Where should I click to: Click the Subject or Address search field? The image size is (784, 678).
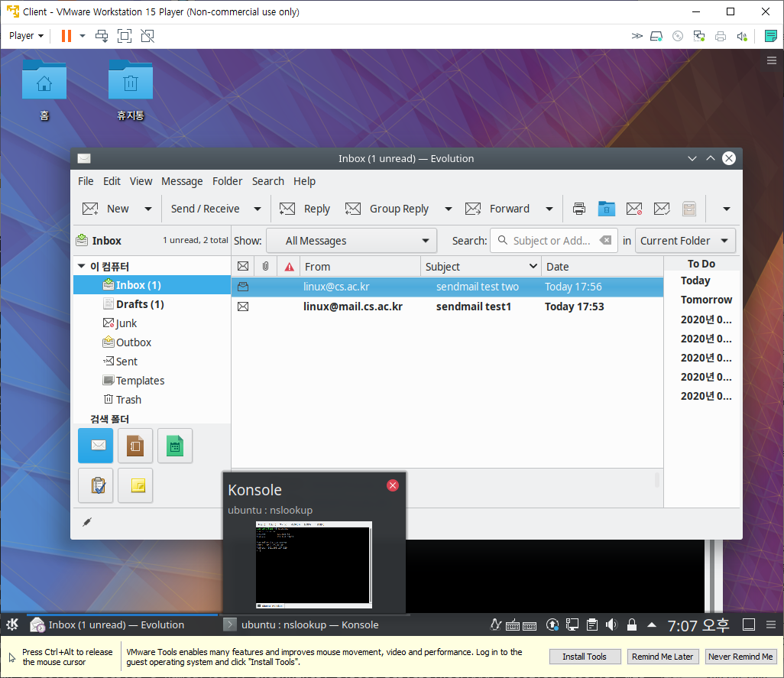pyautogui.click(x=552, y=241)
